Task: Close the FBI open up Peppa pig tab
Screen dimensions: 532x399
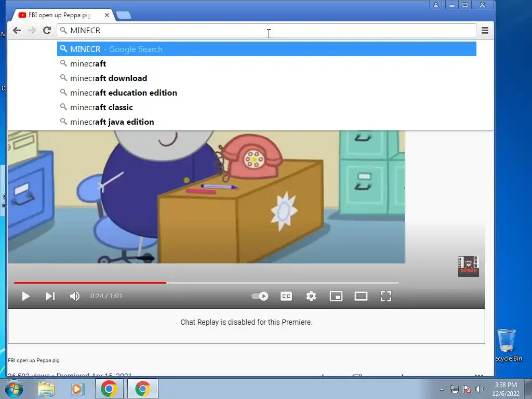Action: [107, 15]
